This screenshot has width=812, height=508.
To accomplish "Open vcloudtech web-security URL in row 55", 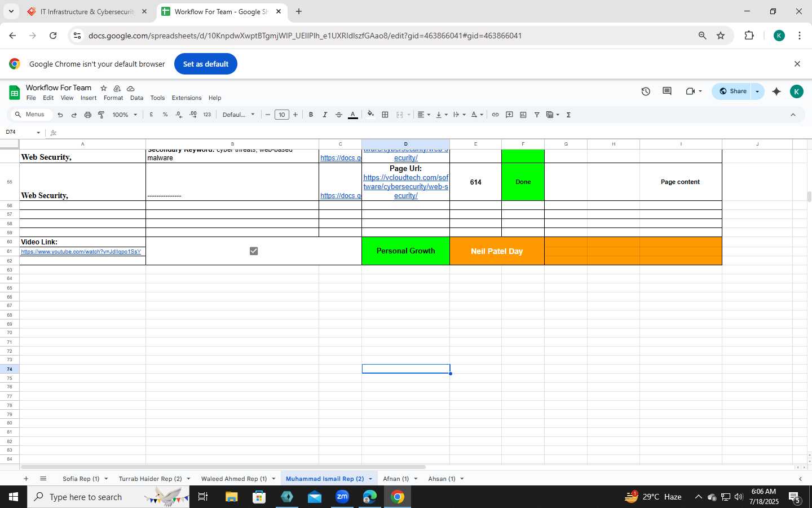I will [406, 186].
